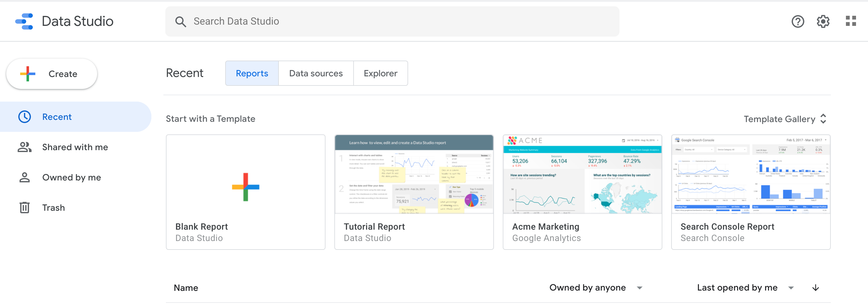This screenshot has height=306, width=868.
Task: Open the help question mark icon
Action: coord(798,21)
